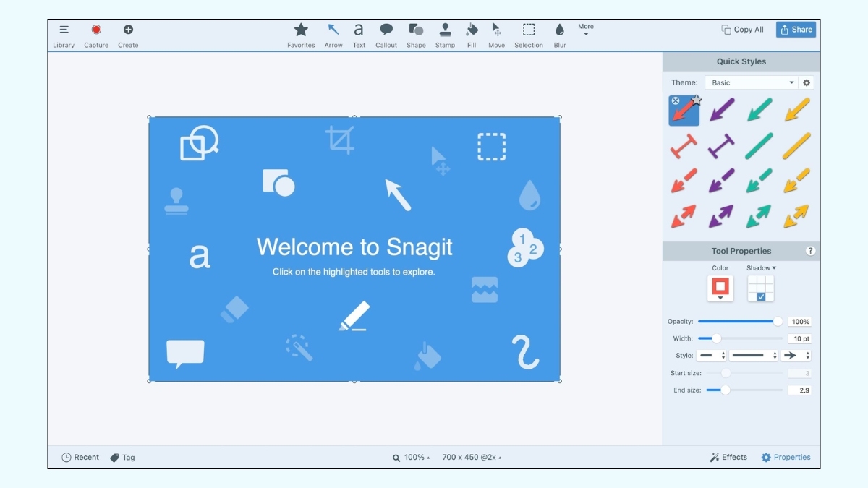Viewport: 868px width, 488px height.
Task: Open the 700 x 450 @2x size menu
Action: (x=472, y=458)
